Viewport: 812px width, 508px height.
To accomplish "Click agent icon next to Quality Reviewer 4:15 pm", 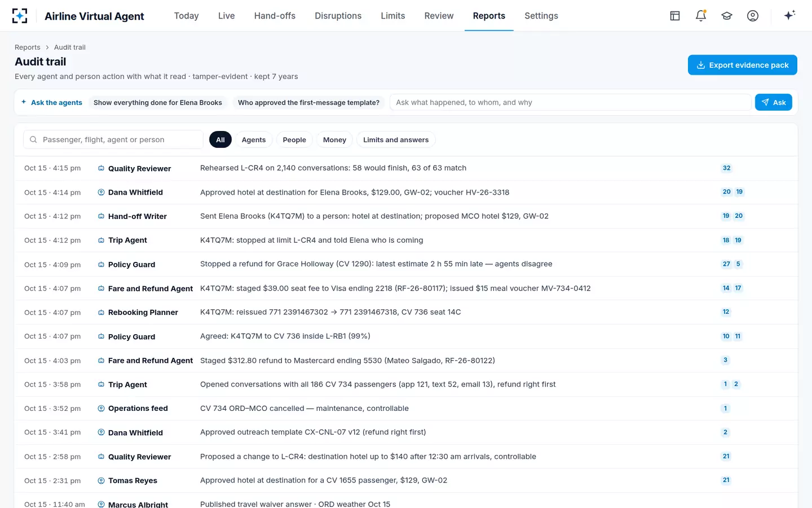I will tap(101, 168).
